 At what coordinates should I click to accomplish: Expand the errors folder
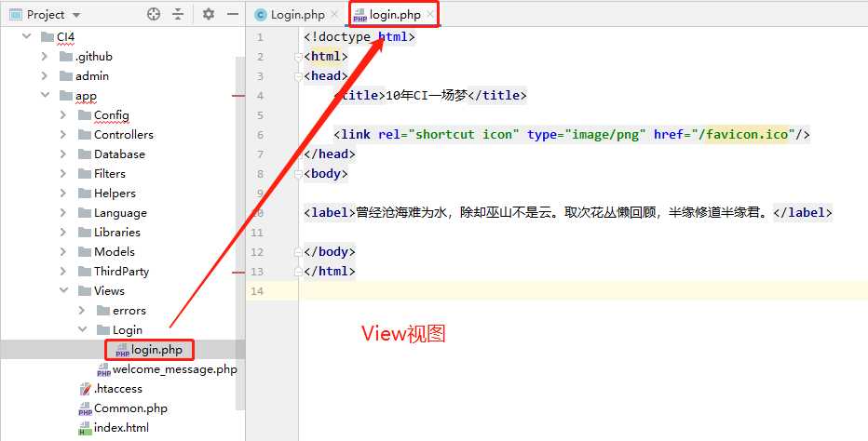click(x=82, y=311)
